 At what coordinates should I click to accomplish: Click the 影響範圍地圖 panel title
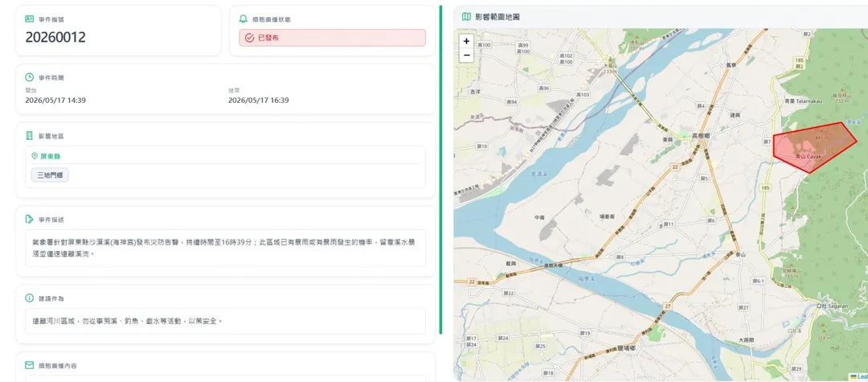click(497, 17)
